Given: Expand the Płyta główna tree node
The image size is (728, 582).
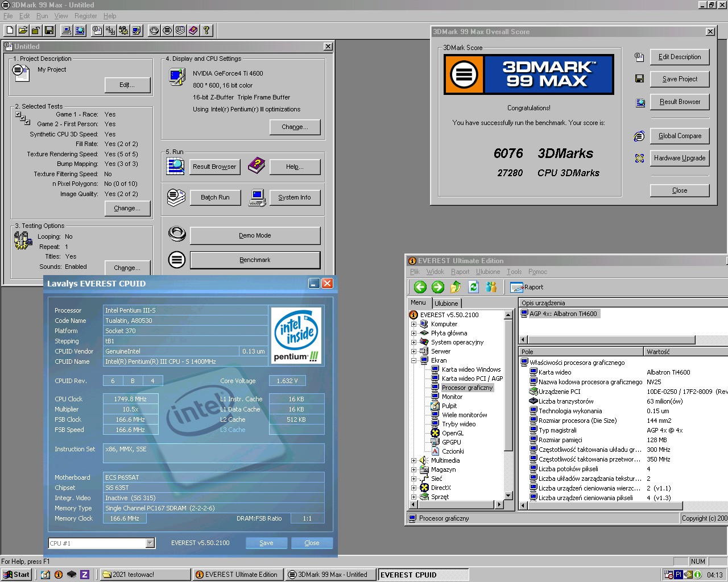Looking at the screenshot, I should point(413,333).
